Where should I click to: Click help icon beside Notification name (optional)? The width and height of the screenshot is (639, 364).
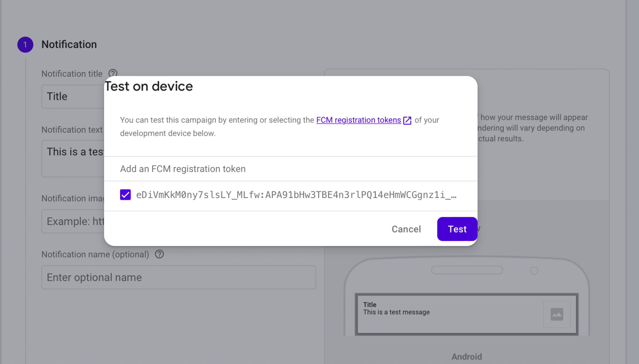(159, 254)
